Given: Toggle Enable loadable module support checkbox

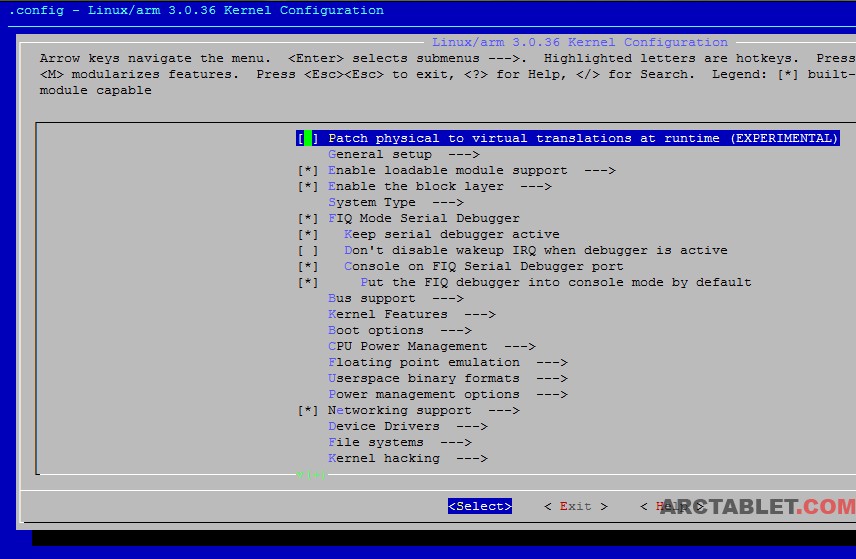Looking at the screenshot, I should (307, 171).
